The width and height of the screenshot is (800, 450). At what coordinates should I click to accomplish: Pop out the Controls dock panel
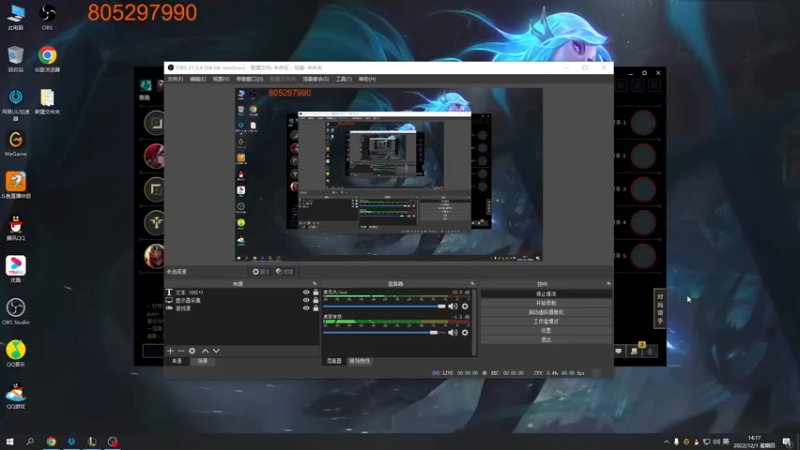point(608,284)
